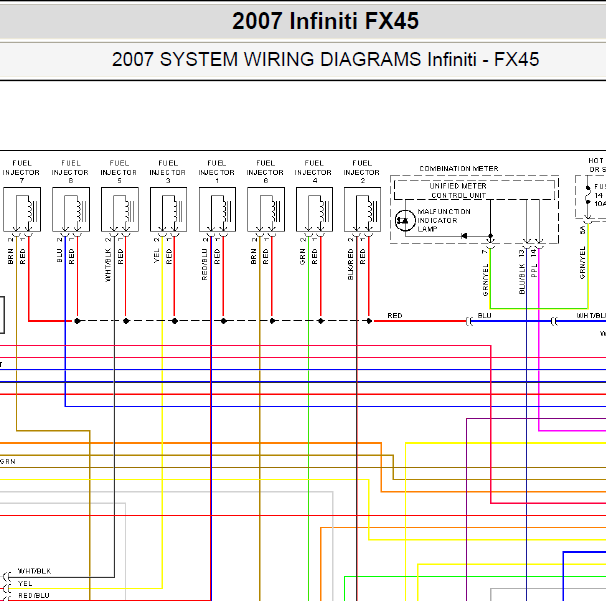The width and height of the screenshot is (606, 601).
Task: Select the Fuel Injector 5 symbol
Action: [120, 209]
